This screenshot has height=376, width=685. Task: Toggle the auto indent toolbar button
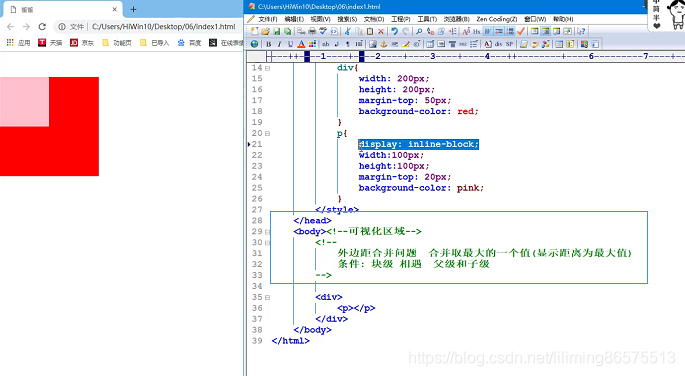[499, 31]
